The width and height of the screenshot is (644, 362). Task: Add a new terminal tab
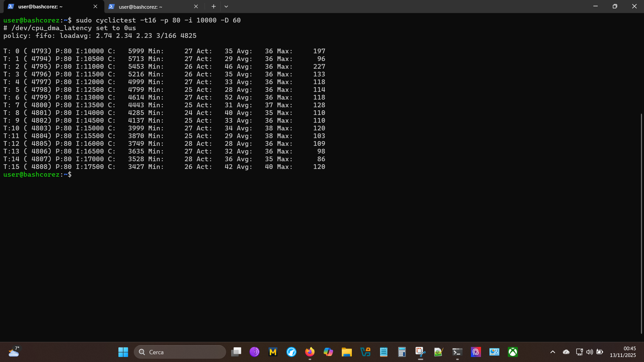(213, 6)
